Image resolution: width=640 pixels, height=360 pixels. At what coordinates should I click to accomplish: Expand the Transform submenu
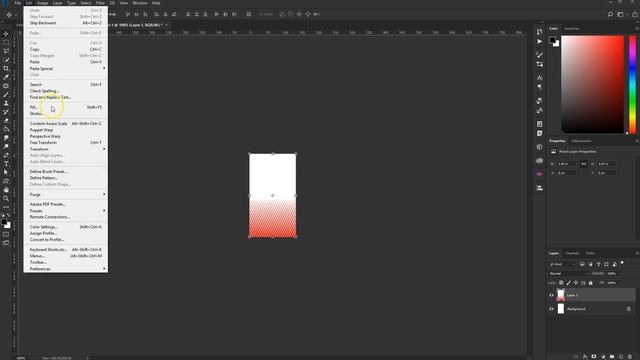66,149
